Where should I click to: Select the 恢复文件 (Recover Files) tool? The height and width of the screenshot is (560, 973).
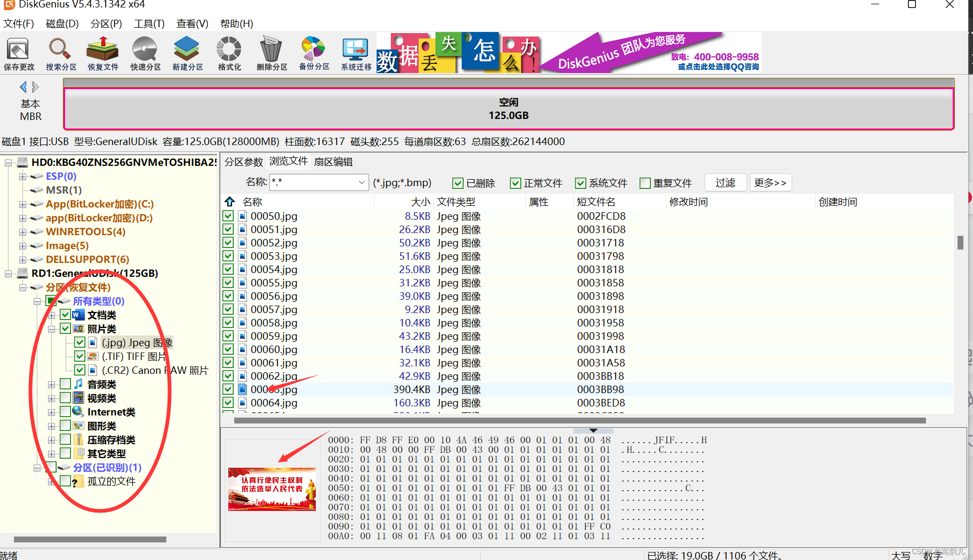pyautogui.click(x=102, y=52)
